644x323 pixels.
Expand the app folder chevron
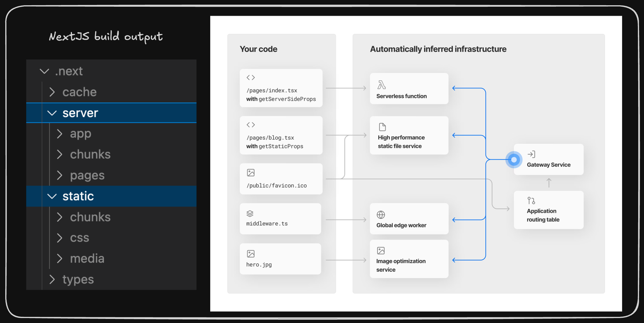[x=59, y=134]
